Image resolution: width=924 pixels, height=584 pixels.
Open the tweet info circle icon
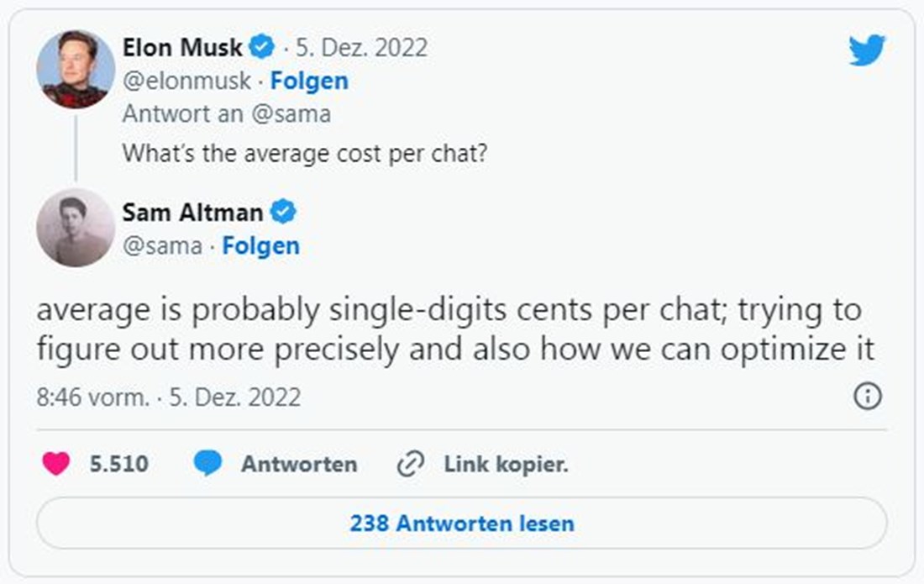click(x=867, y=396)
